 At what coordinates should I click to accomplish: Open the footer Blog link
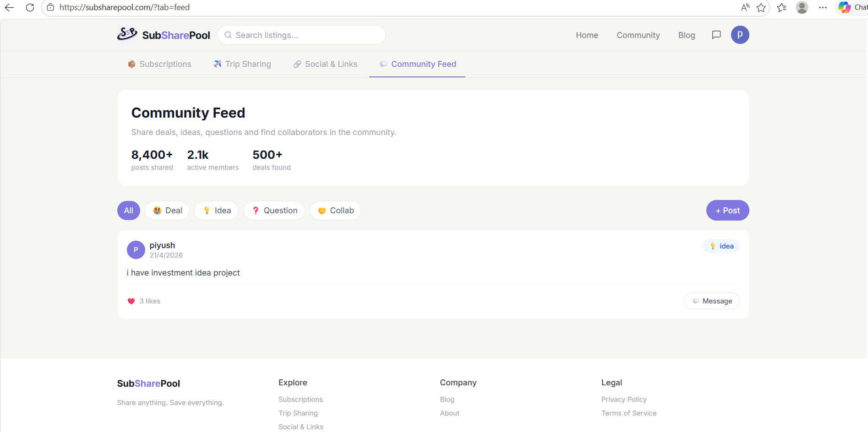point(447,400)
